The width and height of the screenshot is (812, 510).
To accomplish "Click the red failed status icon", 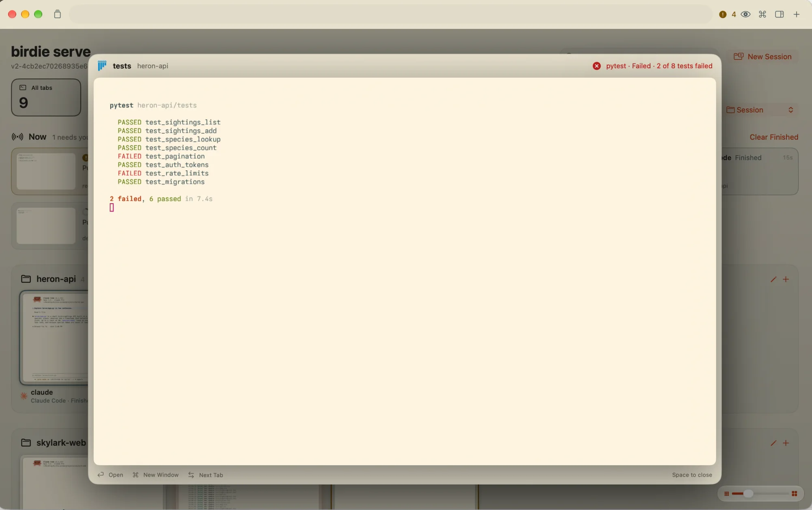I will [596, 66].
